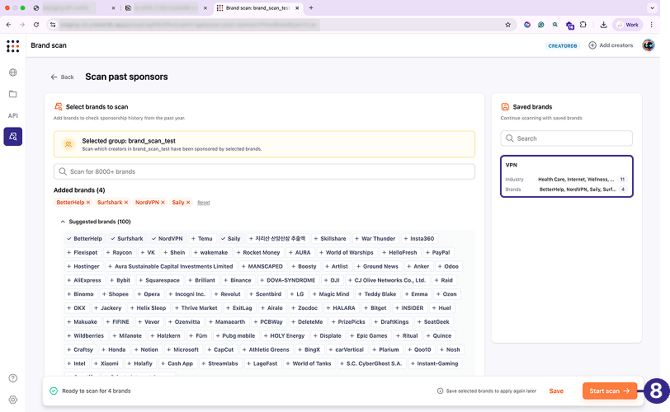The height and width of the screenshot is (412, 670).
Task: Click the API sidebar item
Action: (x=13, y=115)
